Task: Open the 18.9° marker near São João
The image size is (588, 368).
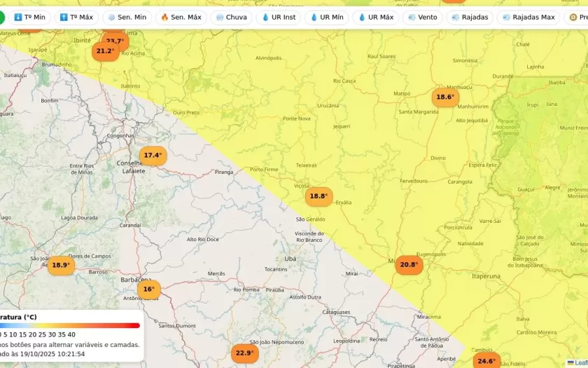Action: [61, 265]
